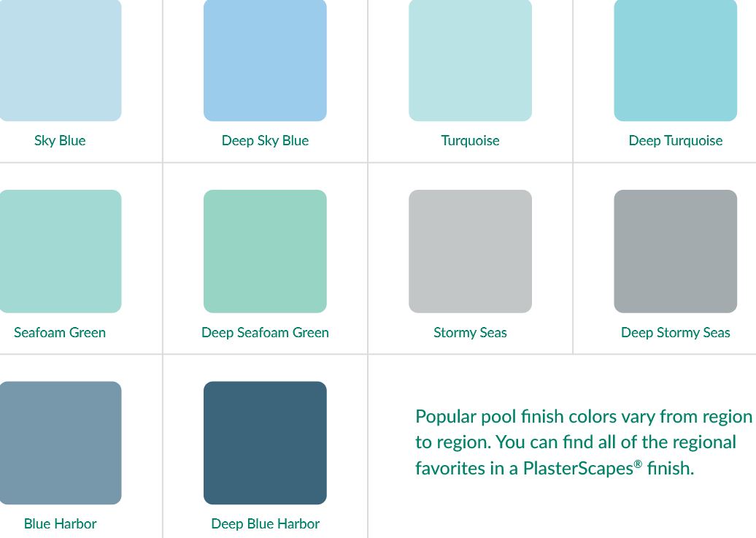This screenshot has width=756, height=538.
Task: Pick the Deep Stormy Seas swatch
Action: coord(675,251)
